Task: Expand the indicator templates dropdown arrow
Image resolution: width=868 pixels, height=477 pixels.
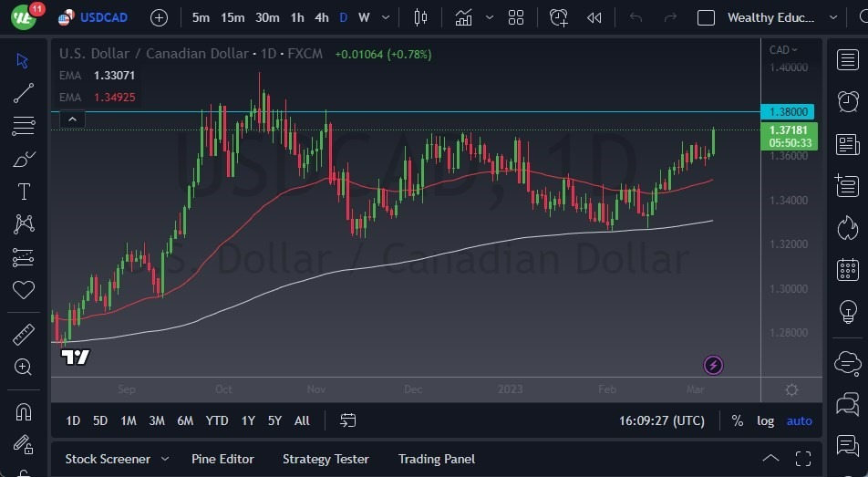Action: (490, 17)
